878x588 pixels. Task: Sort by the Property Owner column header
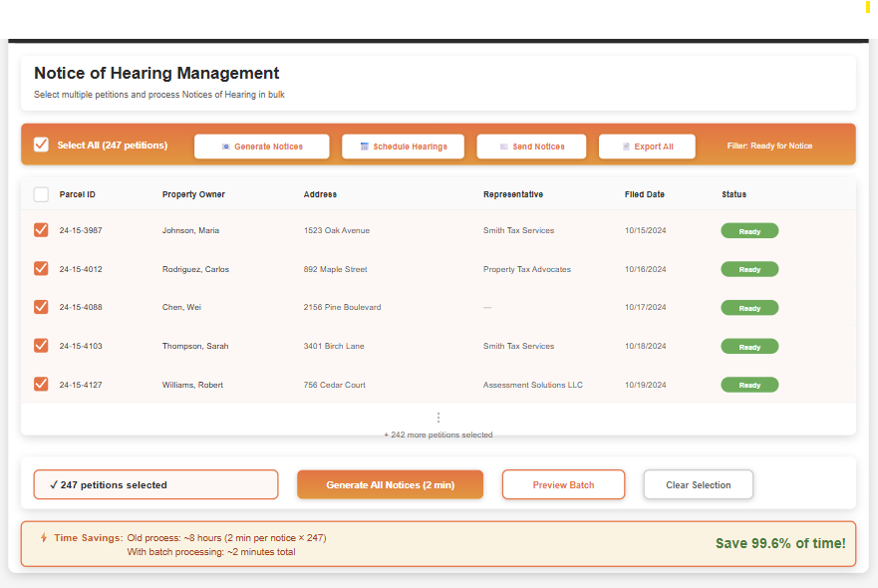coord(193,194)
